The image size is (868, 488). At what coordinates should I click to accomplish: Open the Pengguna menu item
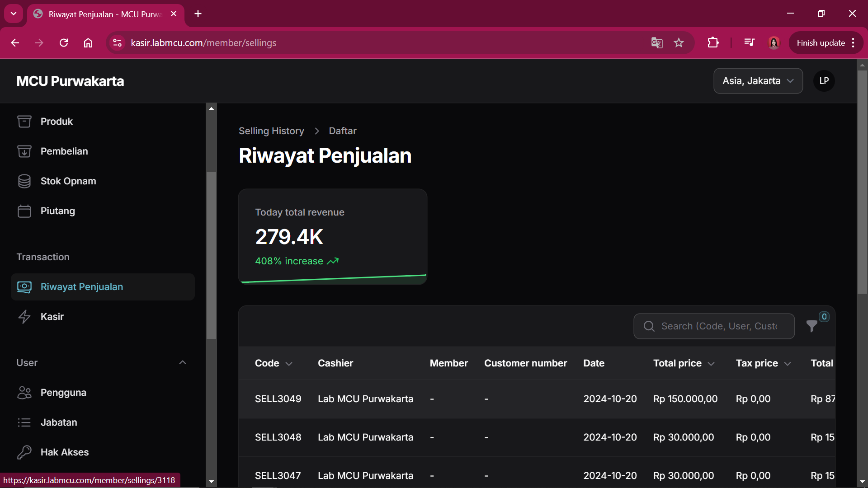click(x=63, y=393)
